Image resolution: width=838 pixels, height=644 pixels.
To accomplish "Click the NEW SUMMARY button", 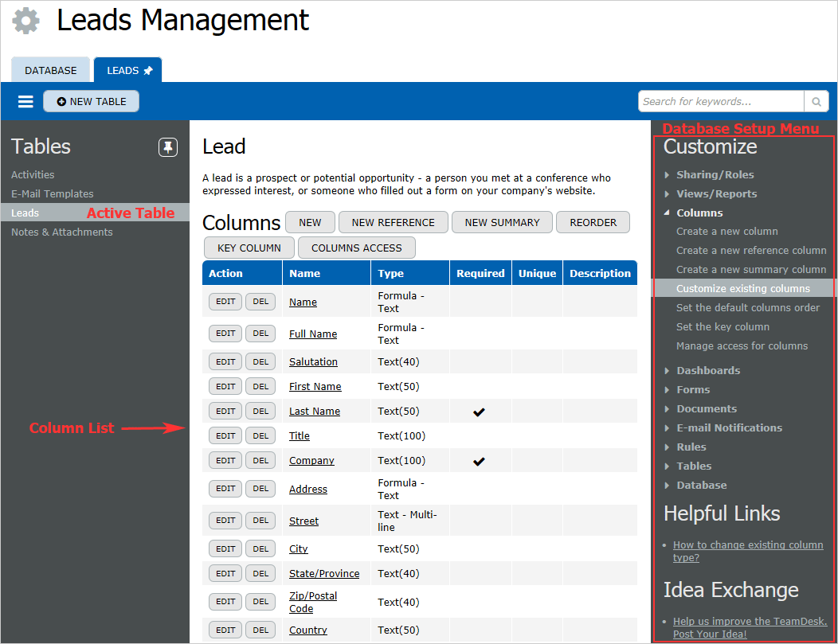I will (503, 223).
